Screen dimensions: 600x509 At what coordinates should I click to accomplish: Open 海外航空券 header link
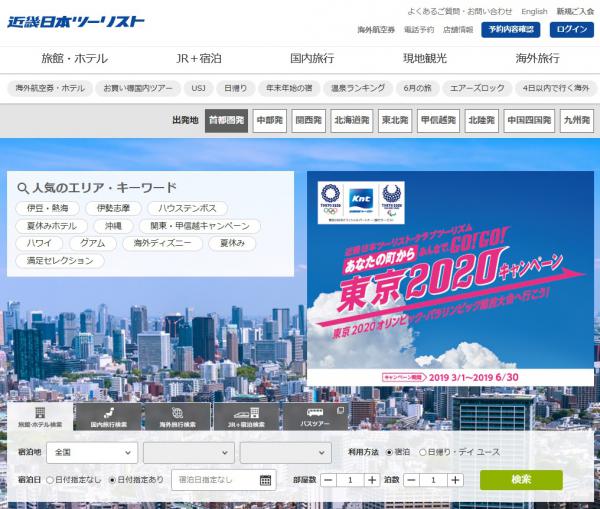coord(376,30)
